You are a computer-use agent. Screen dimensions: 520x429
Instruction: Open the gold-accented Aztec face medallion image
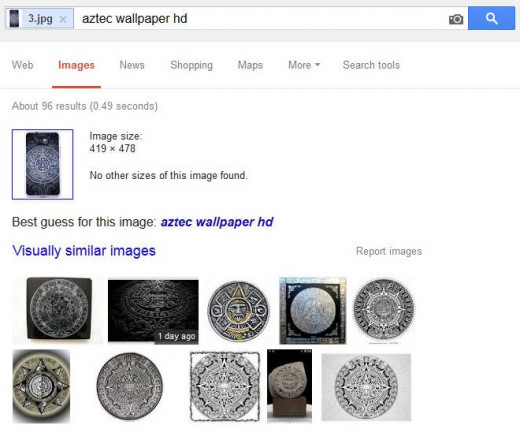click(x=238, y=311)
